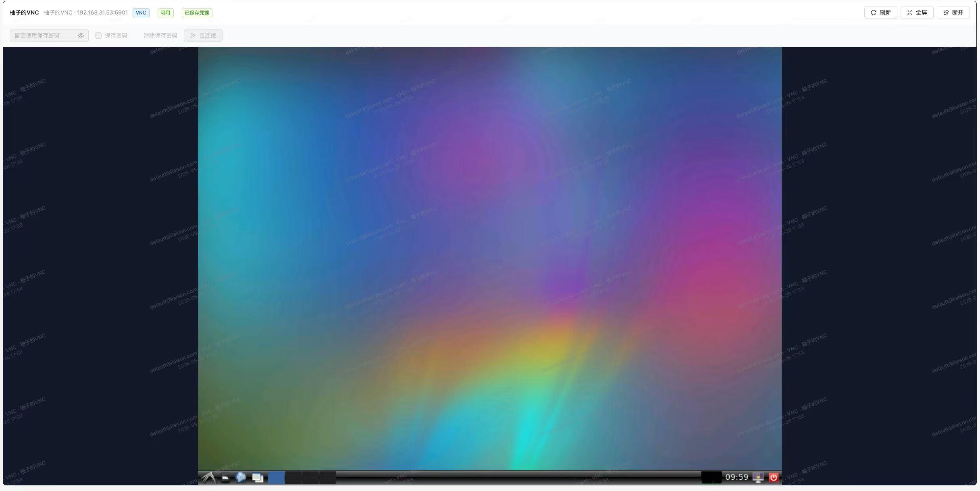This screenshot has height=491, width=980.
Task: Click the 09:59 taskbar clock
Action: (737, 477)
